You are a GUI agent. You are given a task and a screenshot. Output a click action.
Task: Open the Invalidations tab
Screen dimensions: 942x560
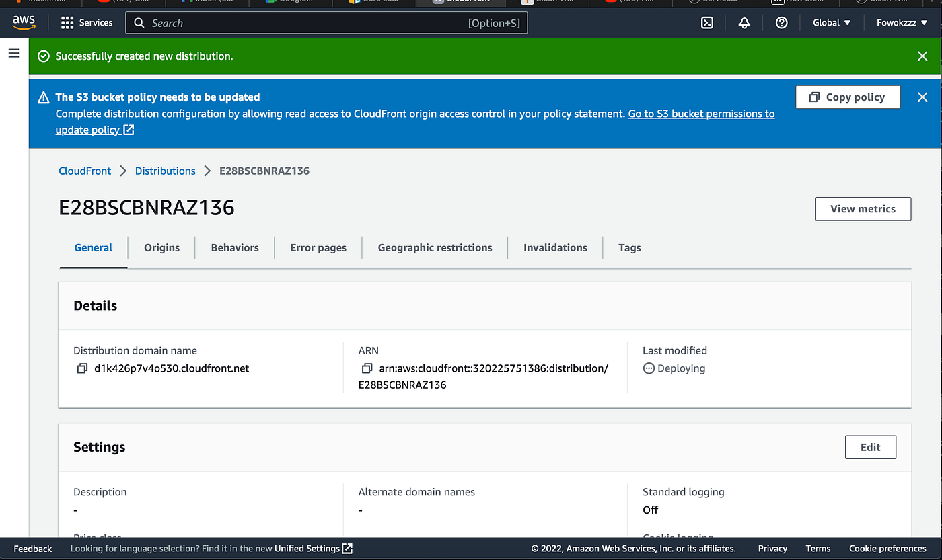555,248
